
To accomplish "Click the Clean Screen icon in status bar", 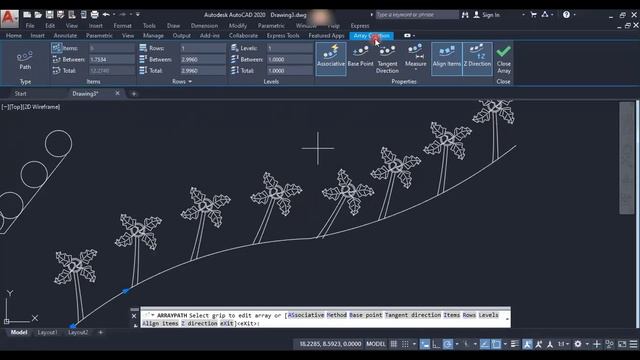I will (x=622, y=344).
